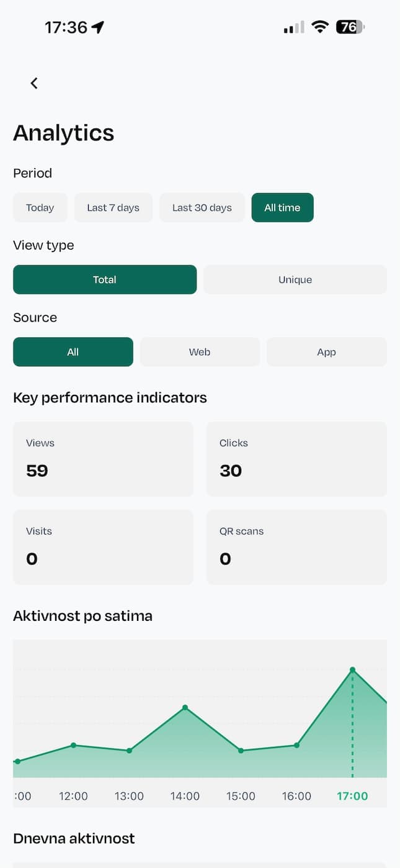Image resolution: width=400 pixels, height=868 pixels.
Task: Select the Today period filter
Action: [x=40, y=207]
